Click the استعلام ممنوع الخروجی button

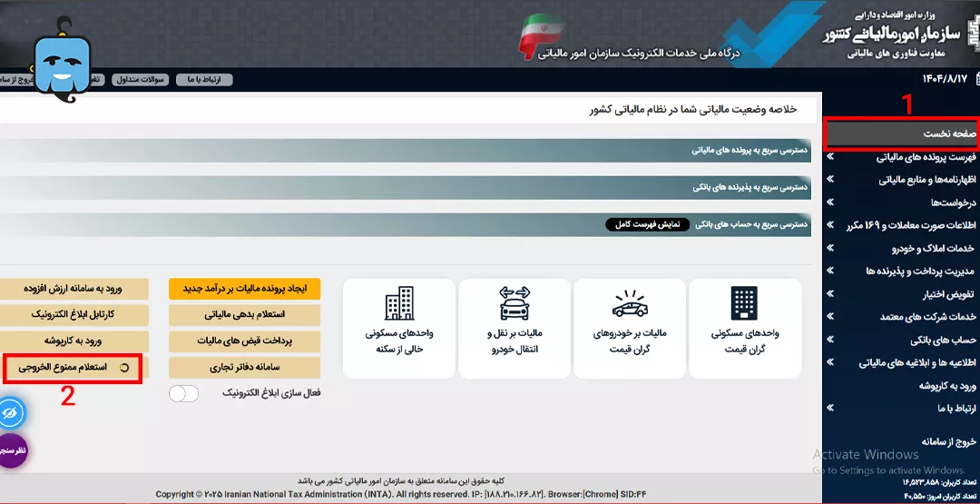[71, 367]
